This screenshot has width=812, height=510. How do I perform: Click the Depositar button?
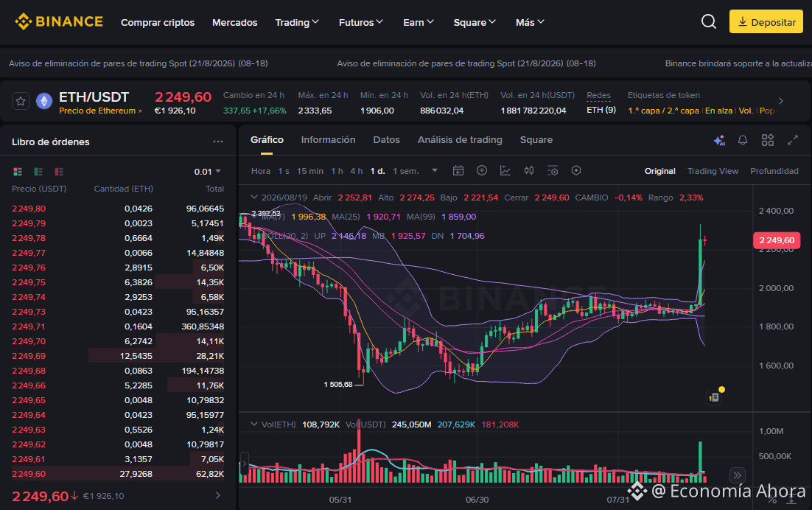pyautogui.click(x=766, y=22)
